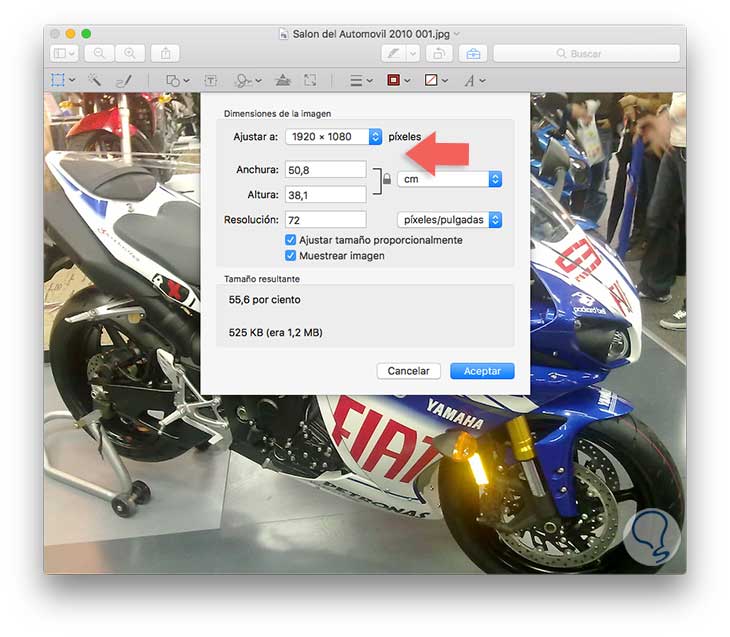Viewport: 730px width, 637px height.
Task: Open the Share button in toolbar
Action: (165, 54)
